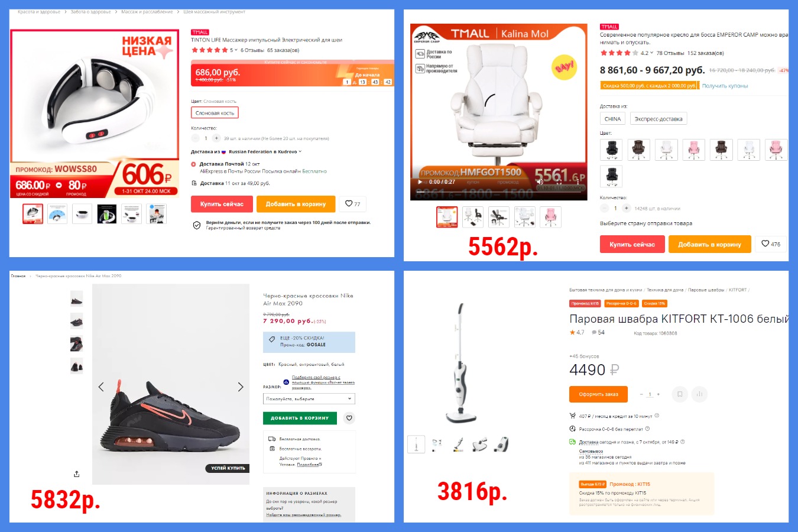
Task: Expand the Russian Federation в Kudrovo delivery dropdown
Action: coord(265,152)
